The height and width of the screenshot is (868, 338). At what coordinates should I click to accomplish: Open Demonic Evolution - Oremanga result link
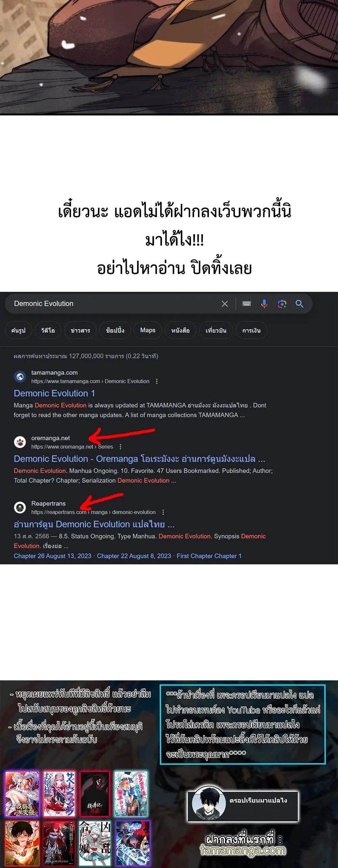tap(139, 459)
